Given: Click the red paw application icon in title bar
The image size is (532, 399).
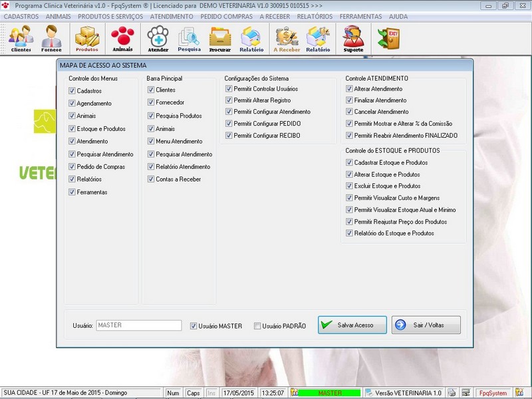Looking at the screenshot, I should 5,5.
